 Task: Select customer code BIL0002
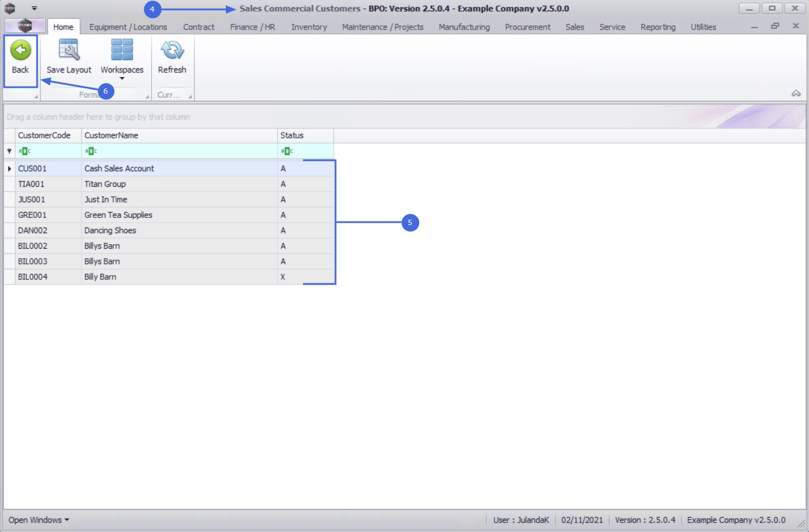pos(48,246)
